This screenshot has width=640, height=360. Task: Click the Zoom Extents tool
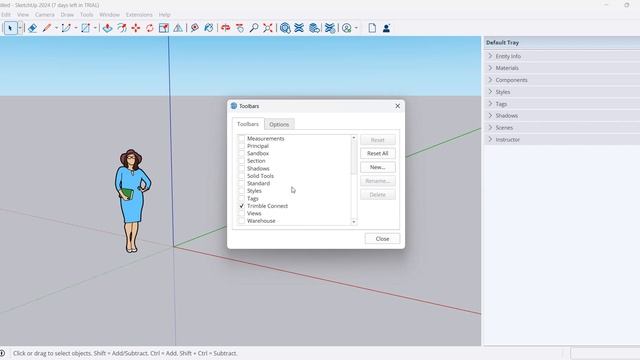coord(268,28)
